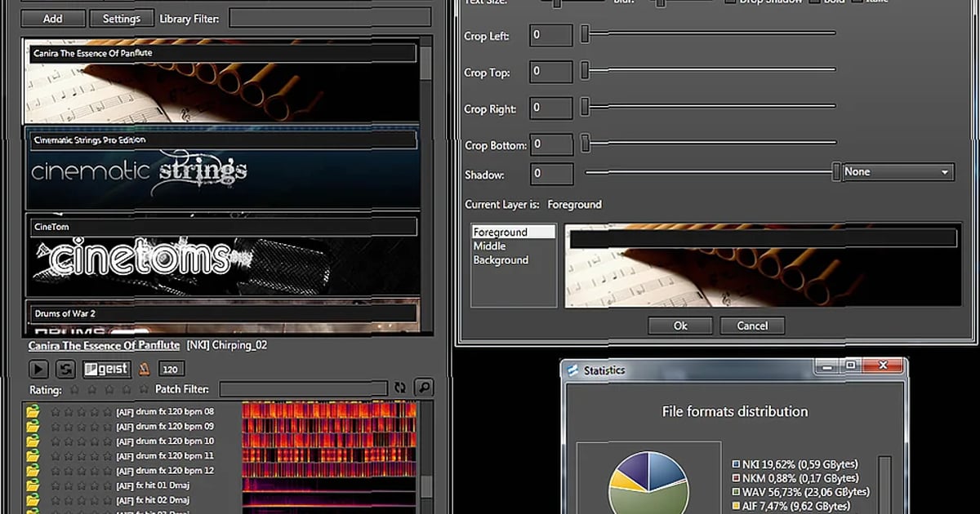Toggle the metronome icon
This screenshot has width=980, height=514.
[144, 370]
